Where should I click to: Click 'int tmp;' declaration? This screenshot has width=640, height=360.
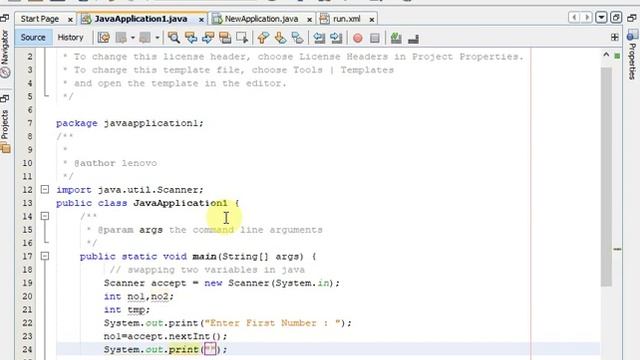point(127,310)
